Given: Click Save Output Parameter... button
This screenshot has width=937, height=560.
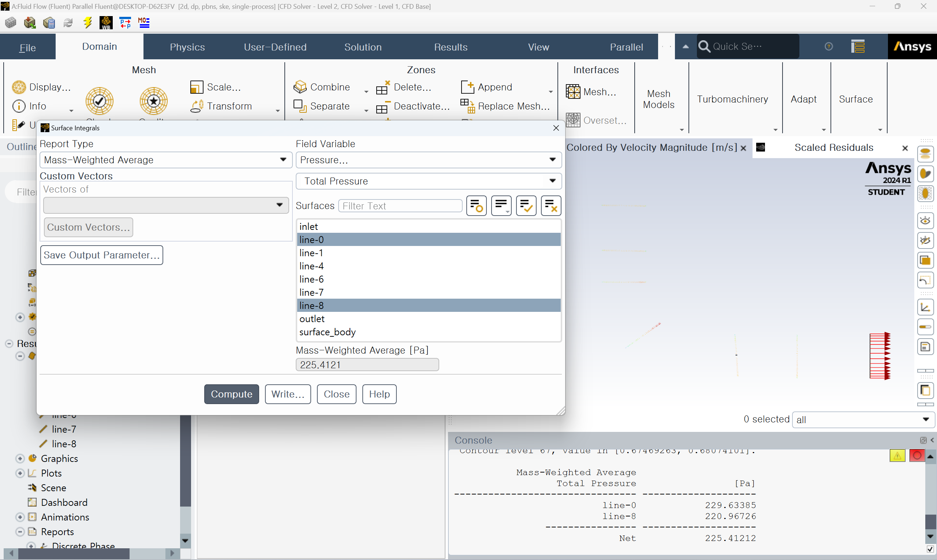Looking at the screenshot, I should (x=101, y=255).
